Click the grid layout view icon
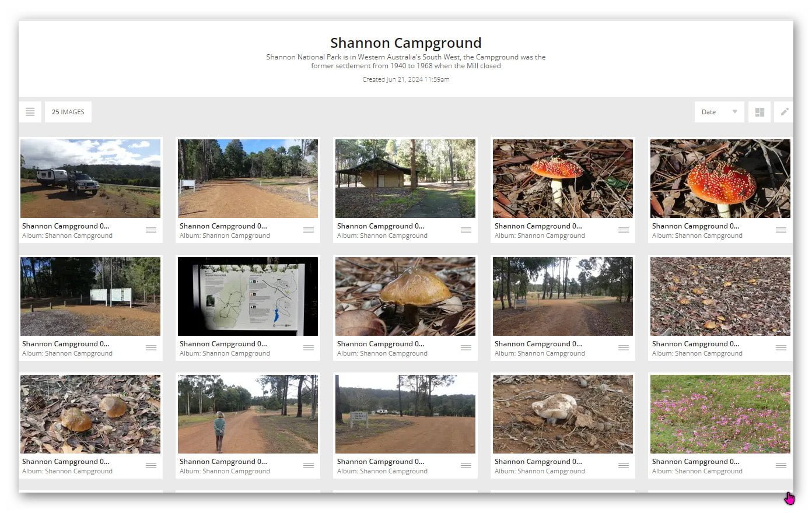The height and width of the screenshot is (513, 812). (759, 112)
